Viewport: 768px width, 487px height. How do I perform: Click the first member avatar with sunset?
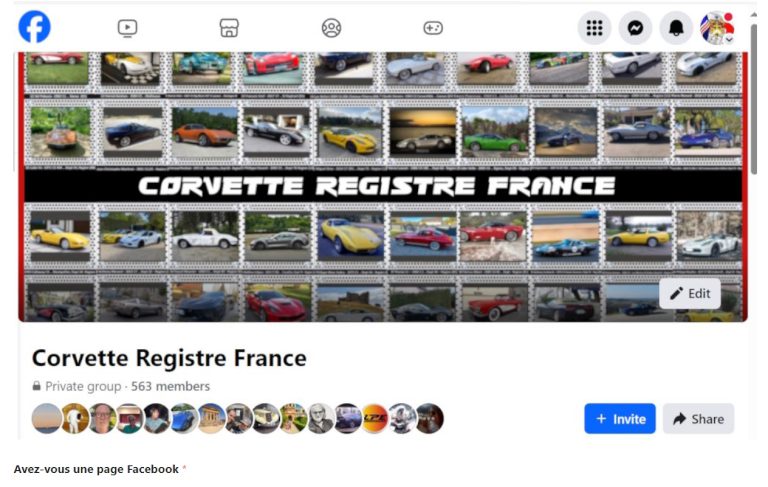click(x=47, y=418)
